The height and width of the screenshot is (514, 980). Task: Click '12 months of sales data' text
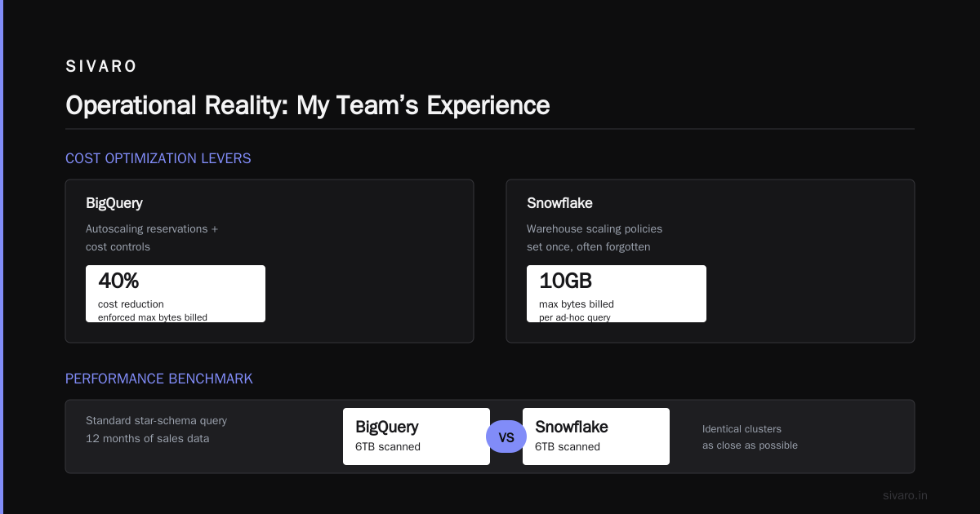148,439
